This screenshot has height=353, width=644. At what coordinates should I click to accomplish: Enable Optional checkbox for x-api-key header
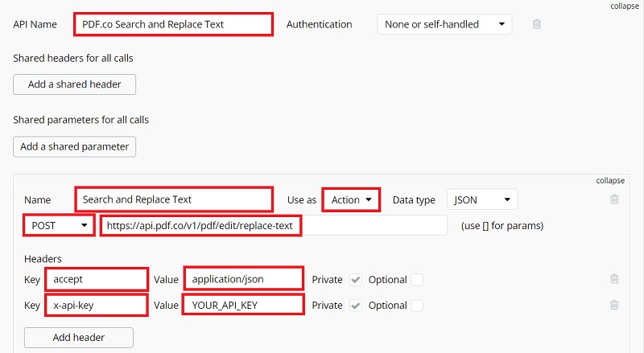coord(417,306)
